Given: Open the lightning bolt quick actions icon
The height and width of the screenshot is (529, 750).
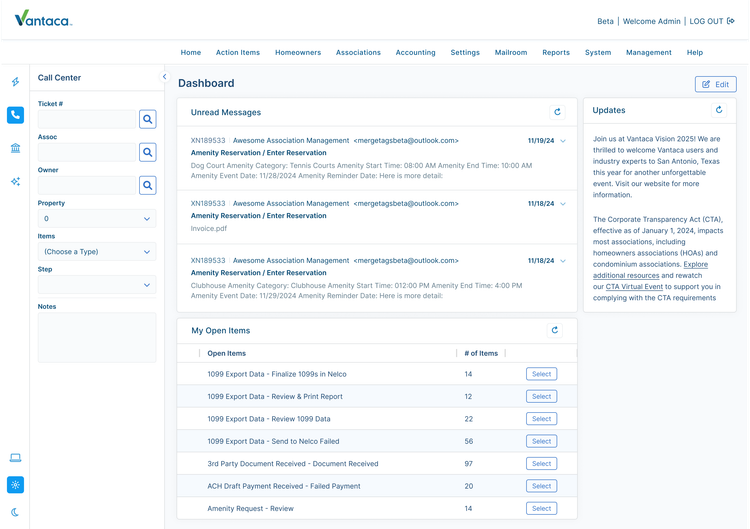Looking at the screenshot, I should point(15,82).
